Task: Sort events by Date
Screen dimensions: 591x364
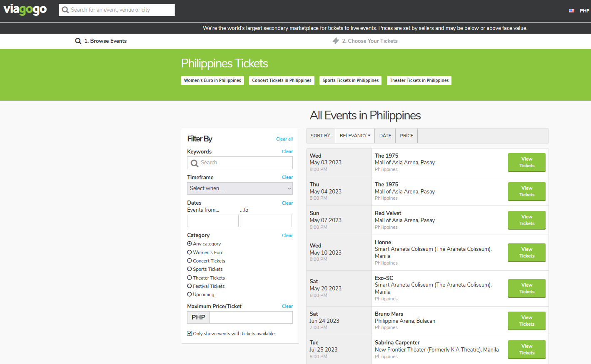Action: [x=385, y=136]
